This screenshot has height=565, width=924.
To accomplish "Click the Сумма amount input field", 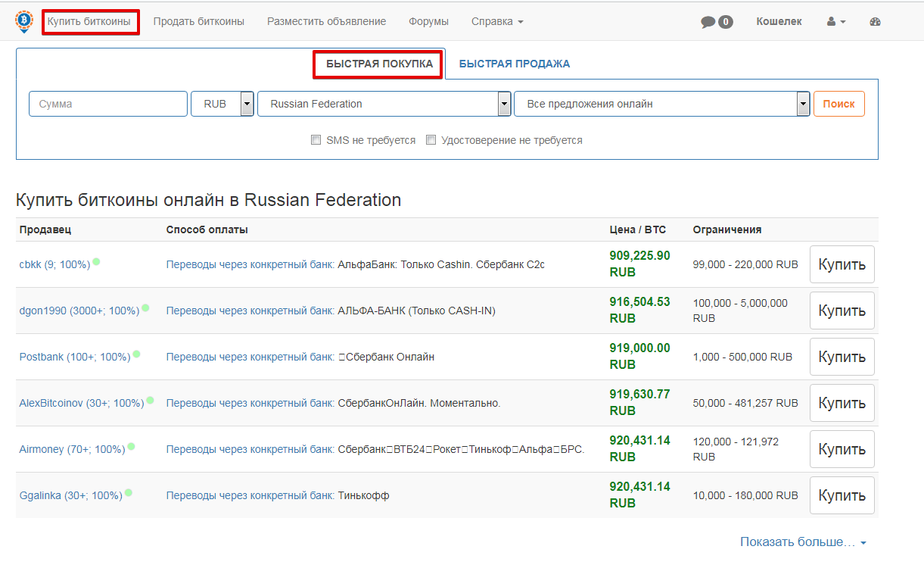I will click(108, 104).
